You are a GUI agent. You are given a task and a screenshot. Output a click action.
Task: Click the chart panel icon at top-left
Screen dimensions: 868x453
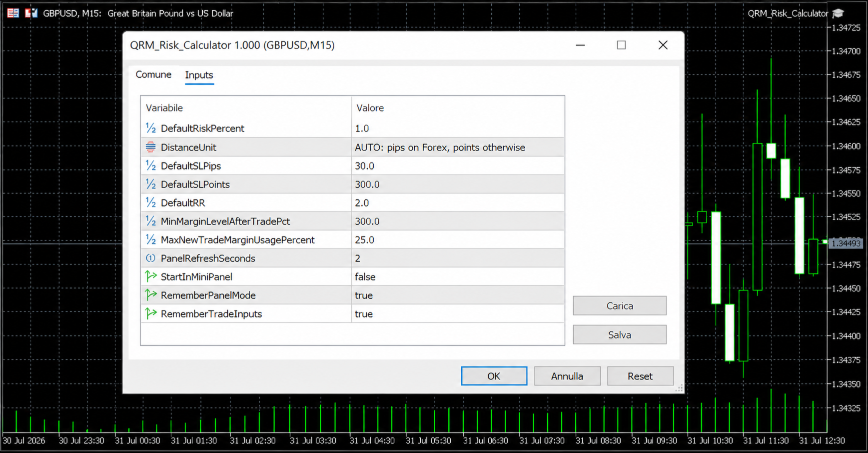13,13
